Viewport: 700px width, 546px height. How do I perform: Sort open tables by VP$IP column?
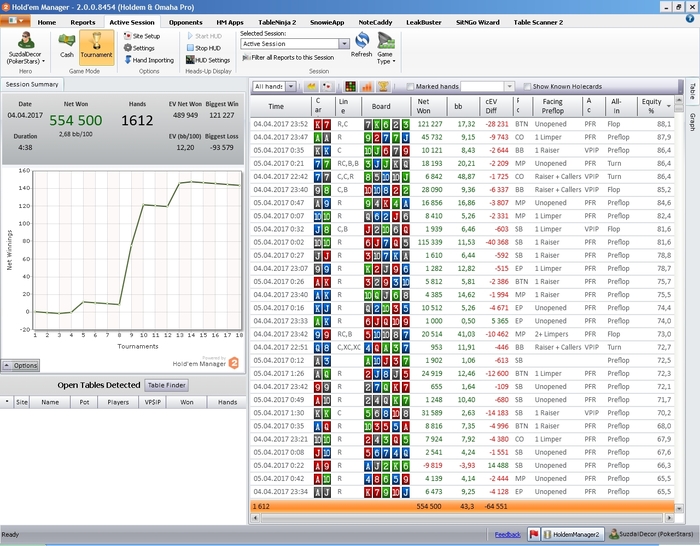[x=153, y=402]
